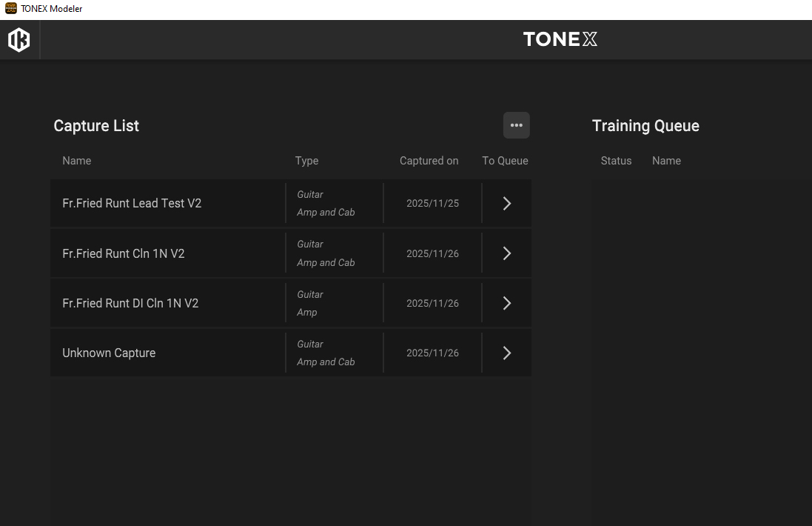Click the Capture List heading

pos(96,126)
